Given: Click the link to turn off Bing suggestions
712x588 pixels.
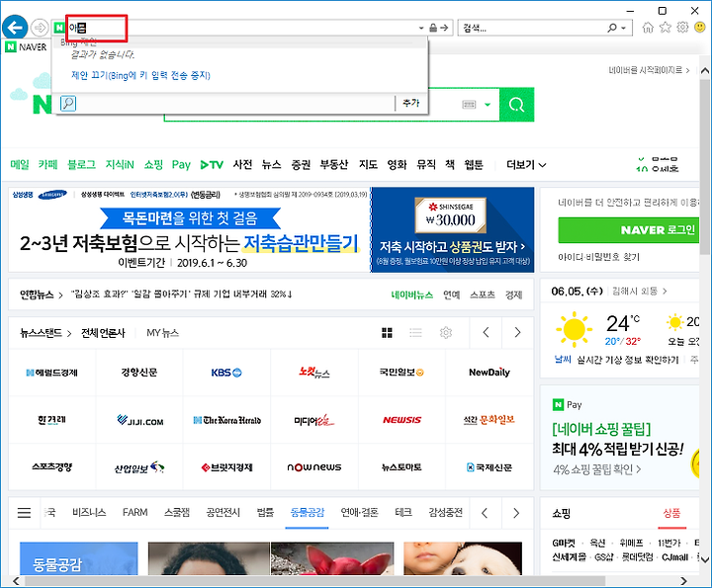Looking at the screenshot, I should 140,75.
